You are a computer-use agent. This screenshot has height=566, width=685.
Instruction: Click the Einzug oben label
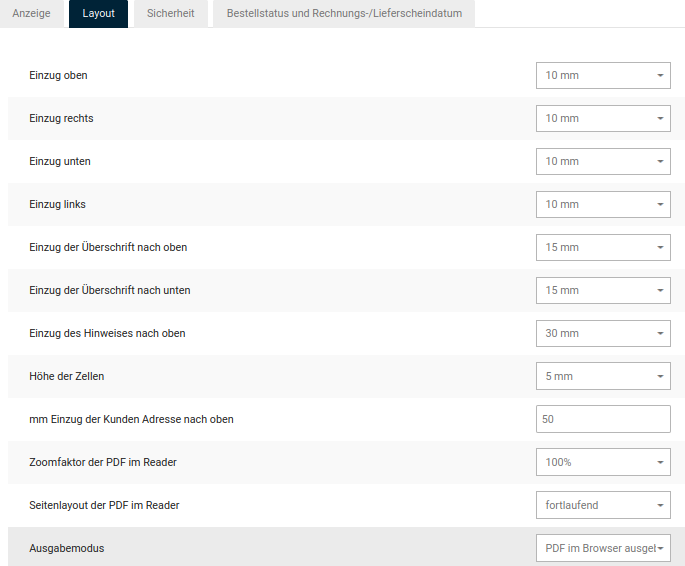tap(59, 75)
